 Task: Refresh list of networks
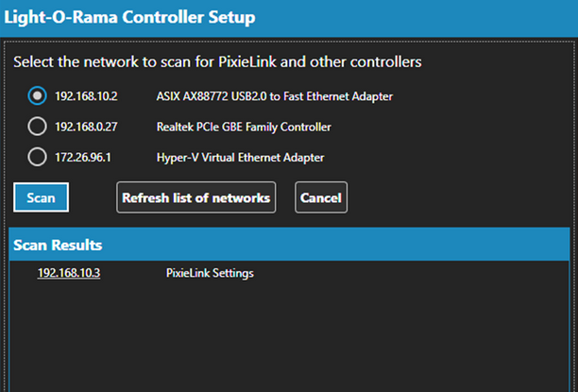(195, 198)
